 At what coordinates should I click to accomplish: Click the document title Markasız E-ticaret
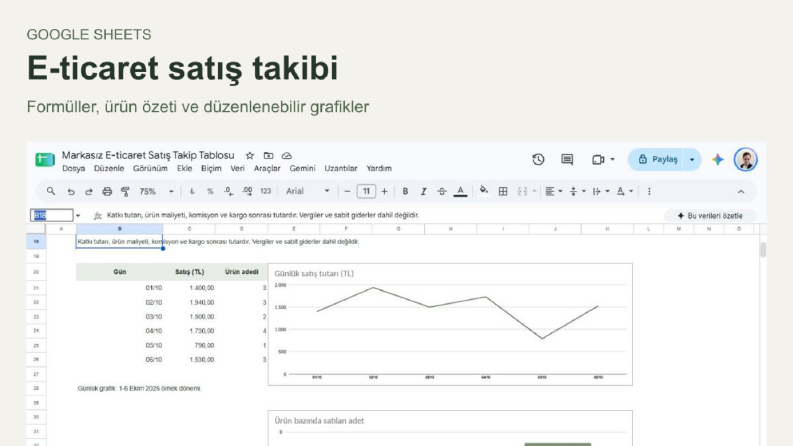pyautogui.click(x=148, y=155)
